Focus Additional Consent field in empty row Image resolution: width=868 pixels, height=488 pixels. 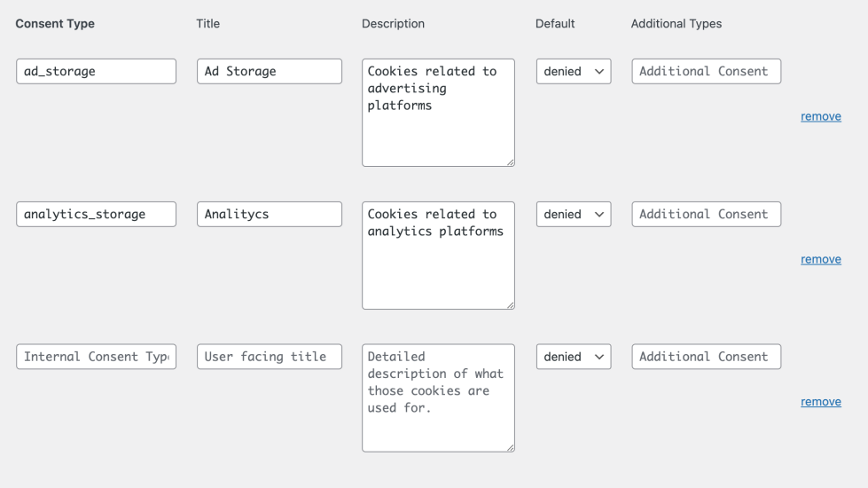click(x=706, y=358)
